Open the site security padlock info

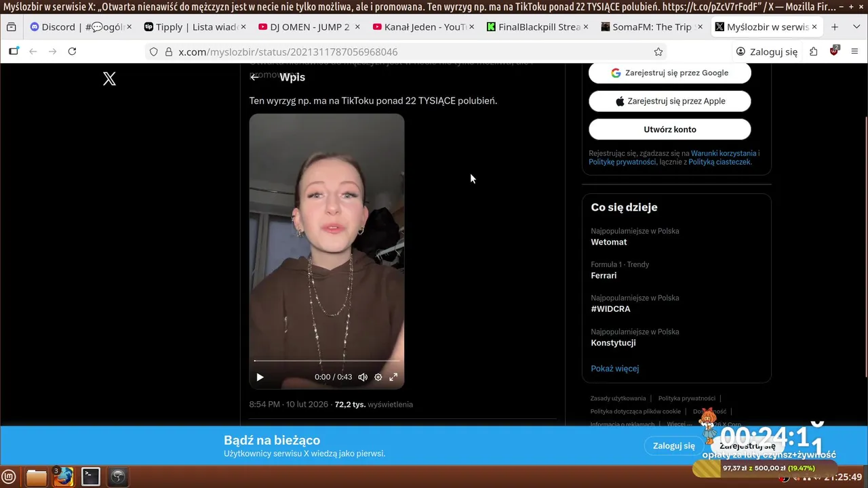pos(169,52)
